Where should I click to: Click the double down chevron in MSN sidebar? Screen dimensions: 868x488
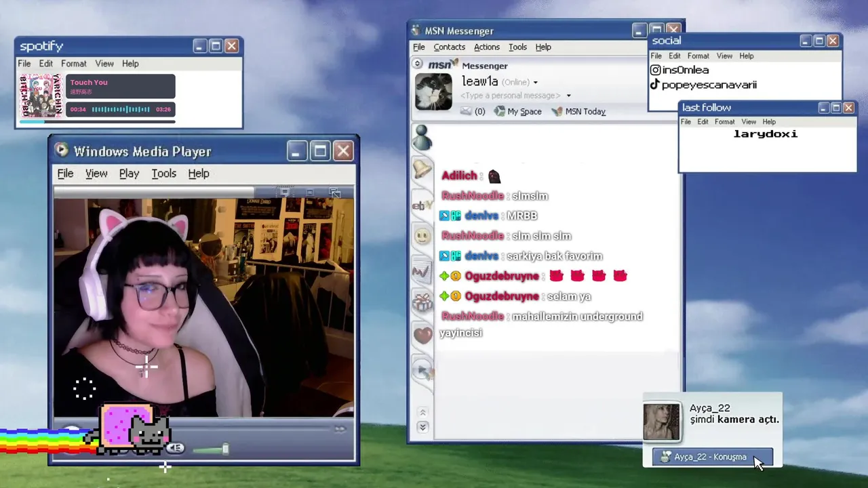(x=422, y=427)
